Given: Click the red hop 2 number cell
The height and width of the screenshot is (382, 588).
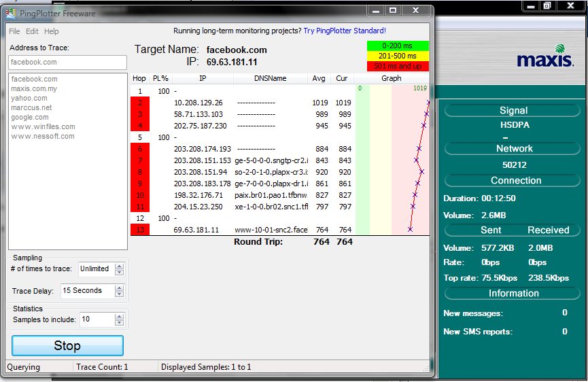Looking at the screenshot, I should pyautogui.click(x=140, y=103).
